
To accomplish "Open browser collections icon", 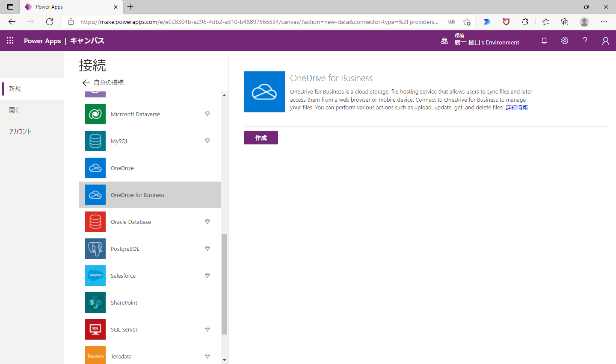I will 565,22.
